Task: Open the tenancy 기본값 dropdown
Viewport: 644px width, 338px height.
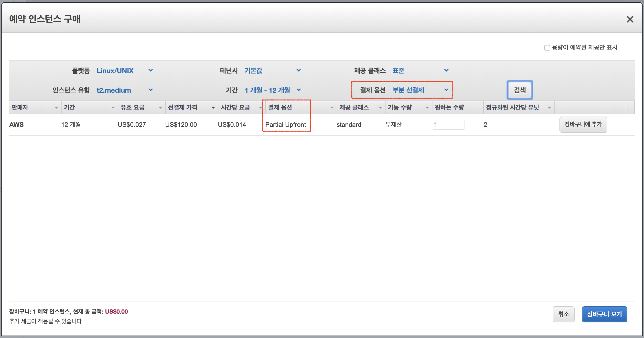Action: click(272, 71)
